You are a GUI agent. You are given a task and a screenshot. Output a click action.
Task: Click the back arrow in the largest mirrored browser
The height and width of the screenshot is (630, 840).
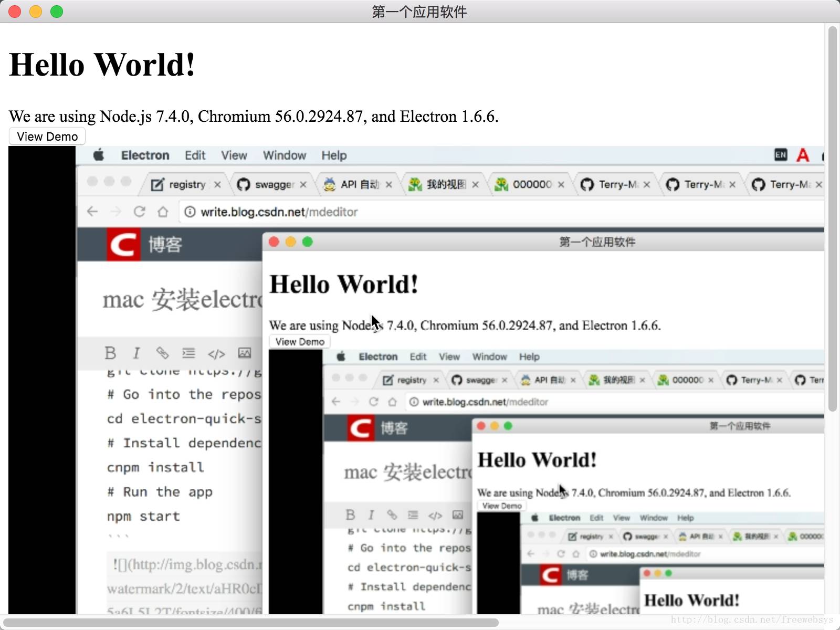(x=92, y=212)
